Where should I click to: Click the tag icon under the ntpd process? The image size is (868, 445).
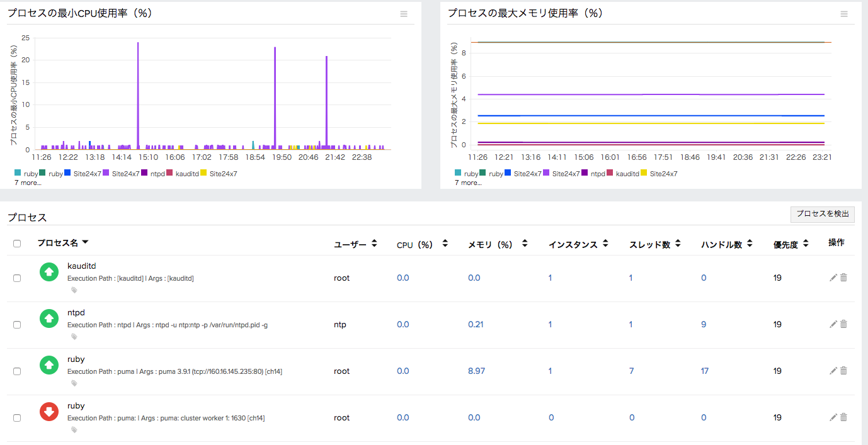(x=74, y=336)
